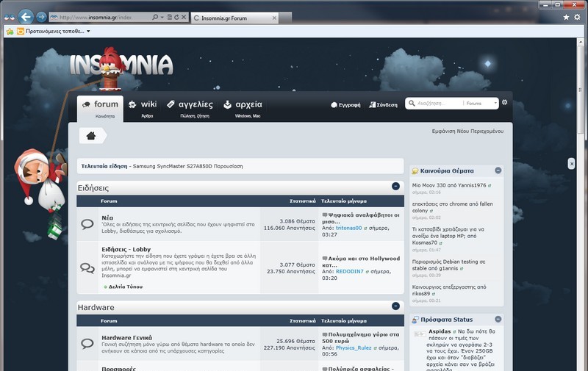Viewport: 588px width, 371px height.
Task: Click the Aspidas avatar thumbnail
Action: point(420,334)
